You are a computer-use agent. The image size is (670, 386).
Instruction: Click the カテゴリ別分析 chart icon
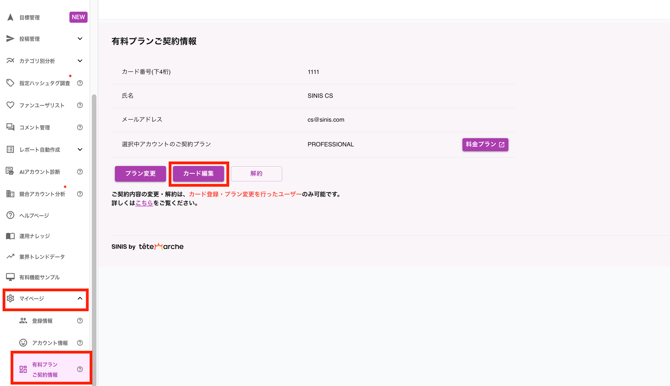tap(10, 61)
